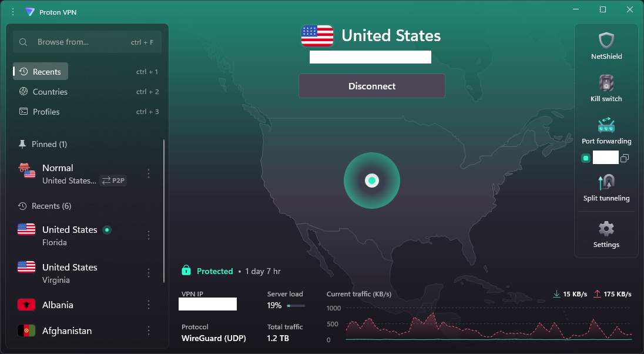Click the large United States flag in header

(317, 36)
